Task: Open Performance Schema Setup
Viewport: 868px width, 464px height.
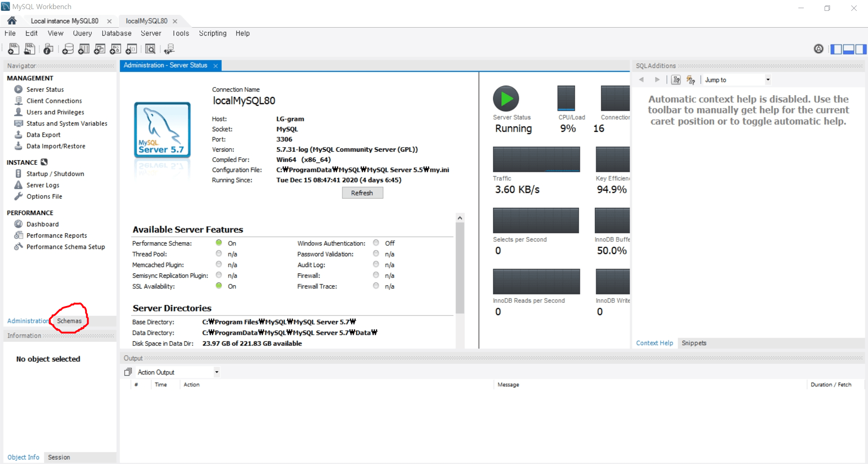Action: coord(66,247)
